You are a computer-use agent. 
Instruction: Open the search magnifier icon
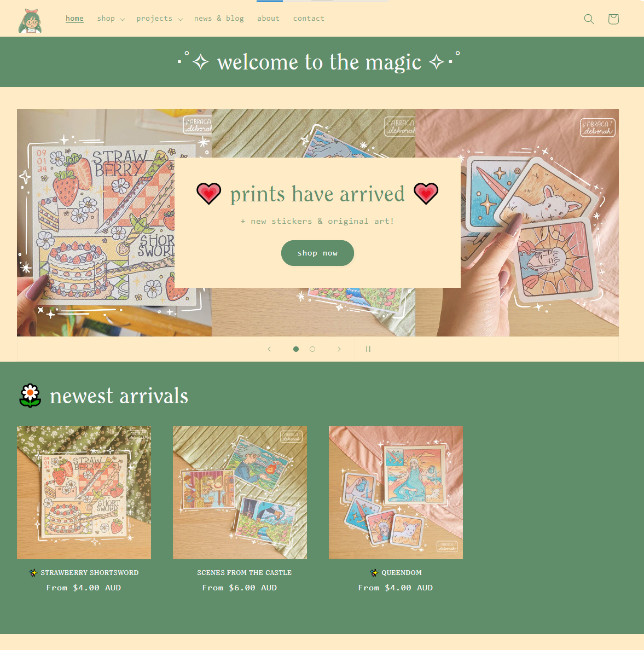[x=589, y=19]
